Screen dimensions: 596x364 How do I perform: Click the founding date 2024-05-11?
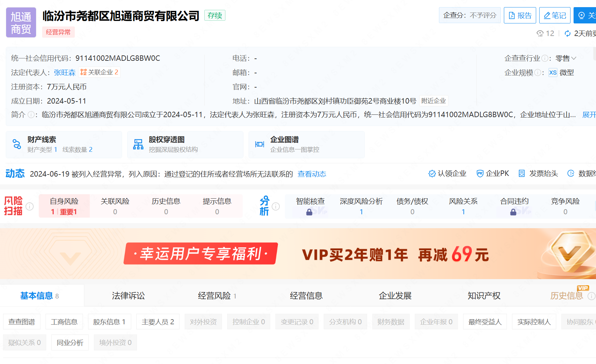click(67, 101)
